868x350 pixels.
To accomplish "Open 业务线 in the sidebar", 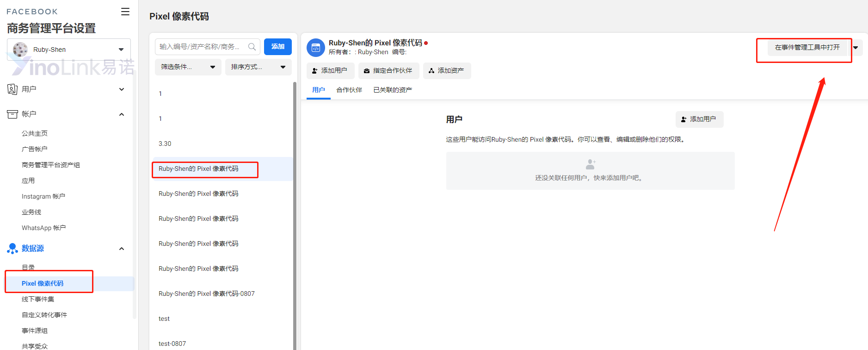I will pyautogui.click(x=31, y=212).
